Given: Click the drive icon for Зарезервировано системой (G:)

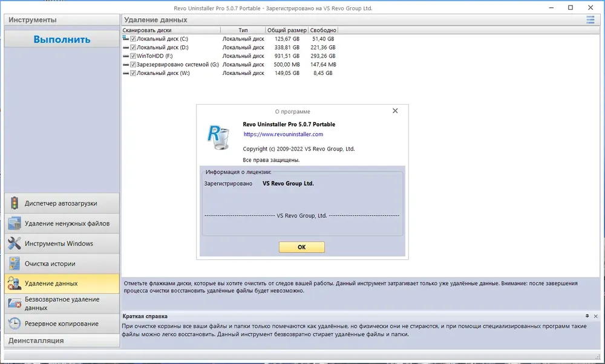Looking at the screenshot, I should point(125,64).
